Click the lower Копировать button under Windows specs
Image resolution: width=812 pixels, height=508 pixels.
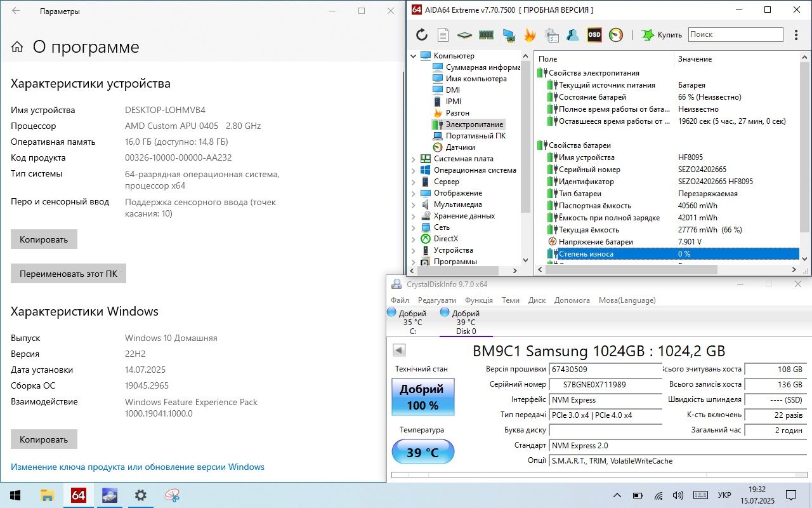point(44,439)
